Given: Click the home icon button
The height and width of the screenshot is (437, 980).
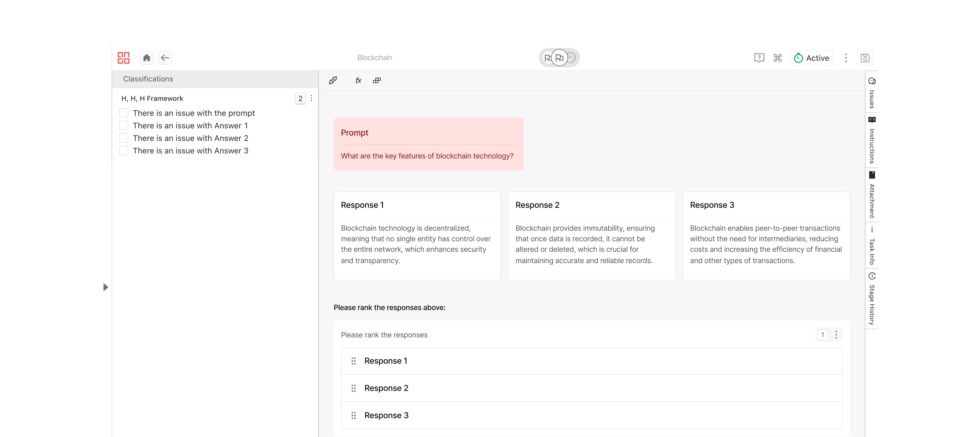Looking at the screenshot, I should pos(146,58).
